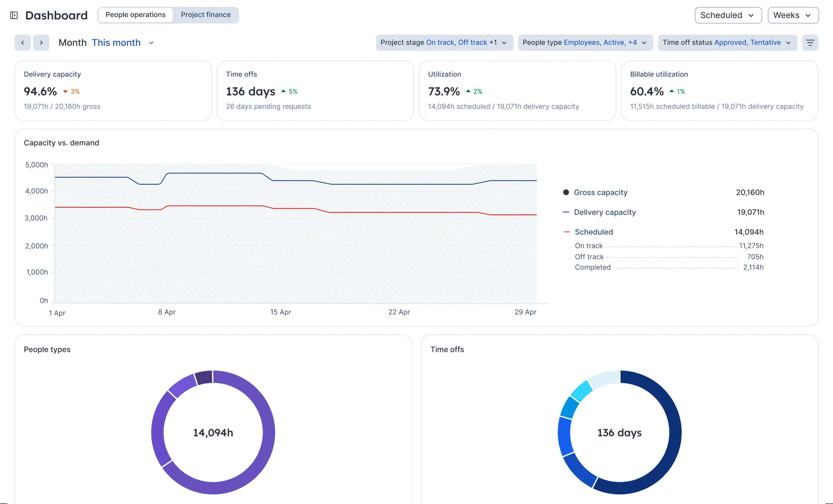
Task: Click the On track 11,275h row
Action: (x=669, y=246)
